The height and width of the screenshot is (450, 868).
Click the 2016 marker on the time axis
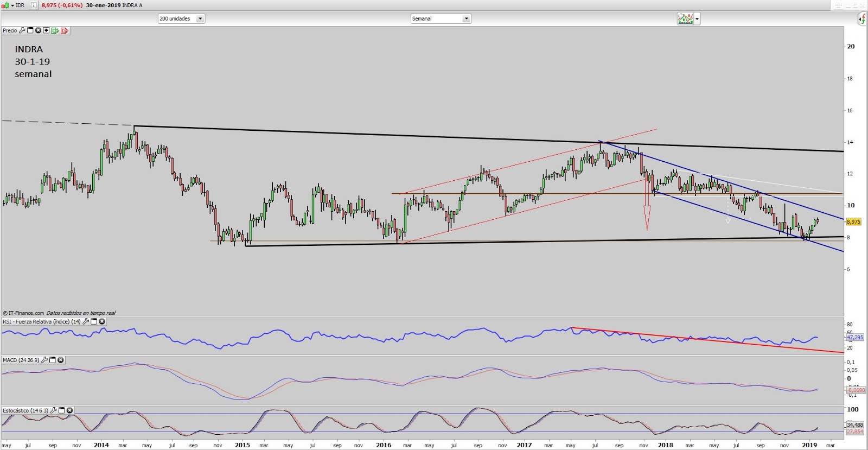[x=384, y=445]
